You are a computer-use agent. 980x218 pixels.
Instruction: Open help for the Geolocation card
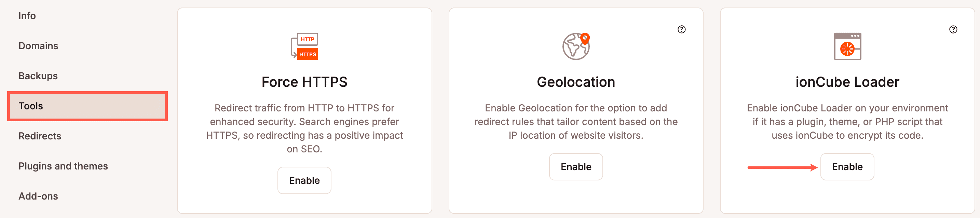click(681, 30)
